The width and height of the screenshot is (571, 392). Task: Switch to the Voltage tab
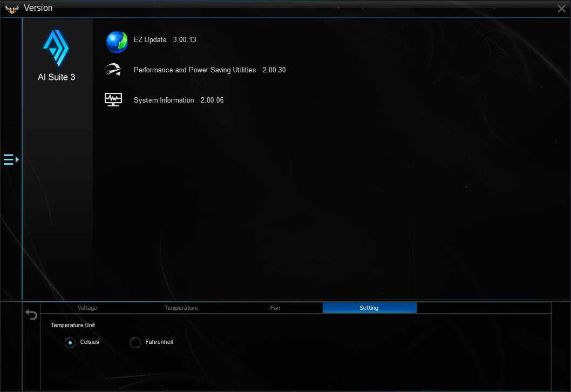87,308
